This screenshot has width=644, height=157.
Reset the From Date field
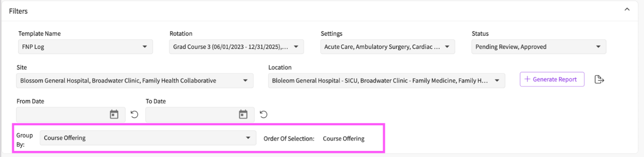[134, 115]
